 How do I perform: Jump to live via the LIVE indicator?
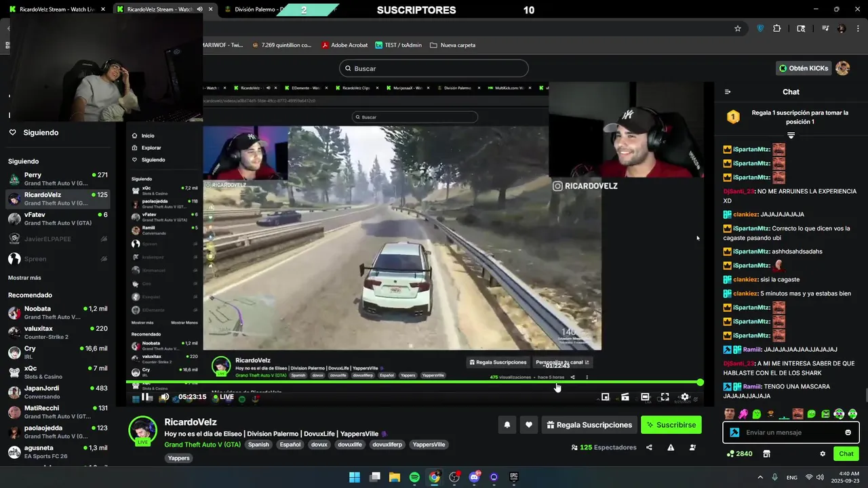(223, 397)
